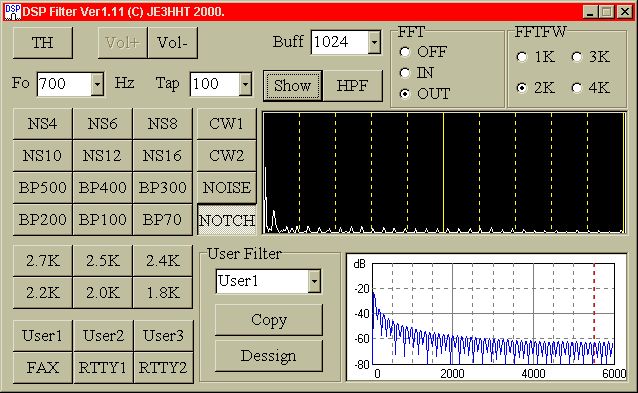
Task: Click the DSP application icon in title bar
Action: click(13, 12)
